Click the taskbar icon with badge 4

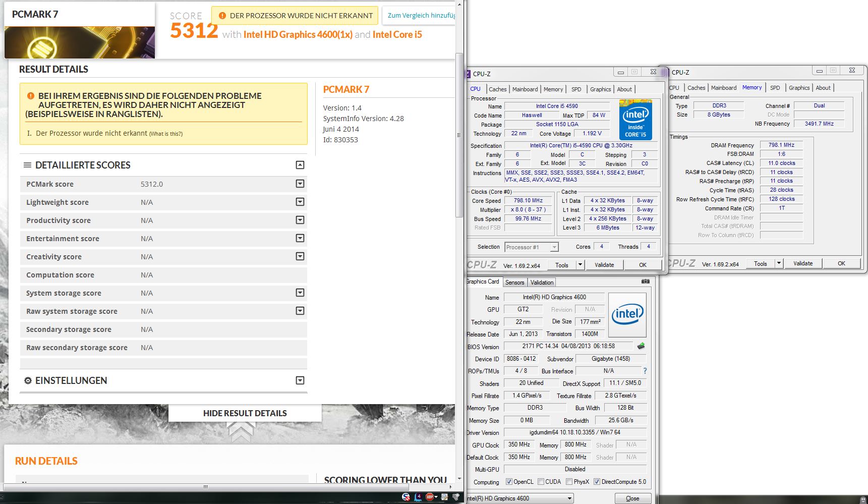[x=418, y=497]
